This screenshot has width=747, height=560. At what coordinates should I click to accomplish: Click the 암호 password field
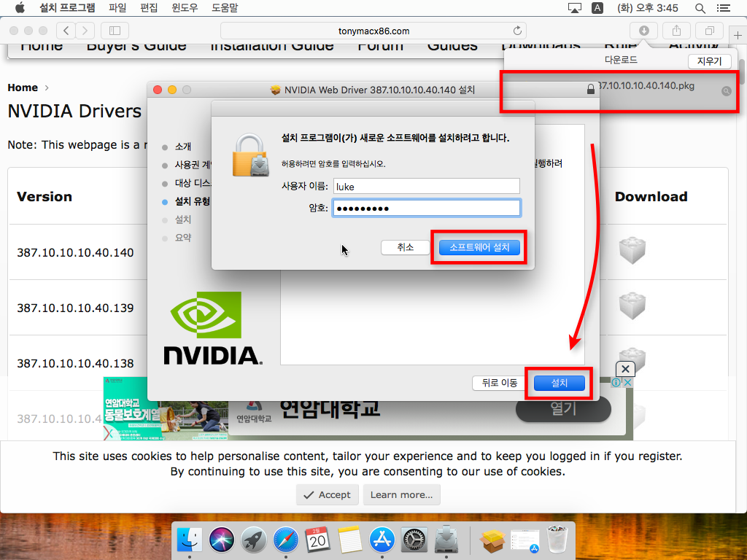426,208
